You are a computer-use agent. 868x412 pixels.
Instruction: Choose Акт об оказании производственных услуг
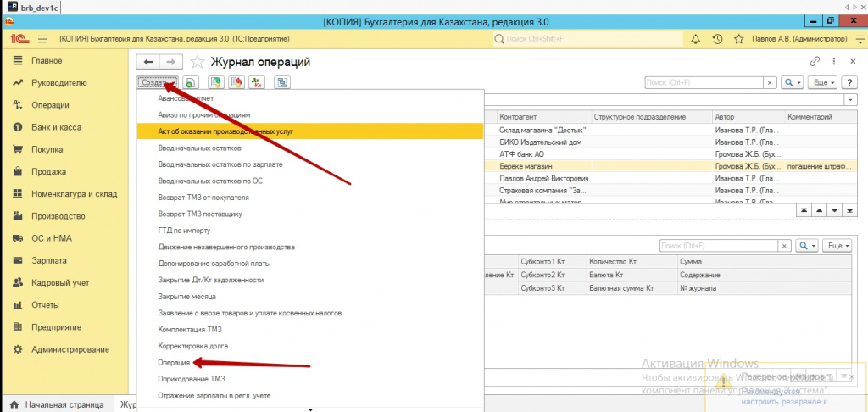(x=310, y=131)
